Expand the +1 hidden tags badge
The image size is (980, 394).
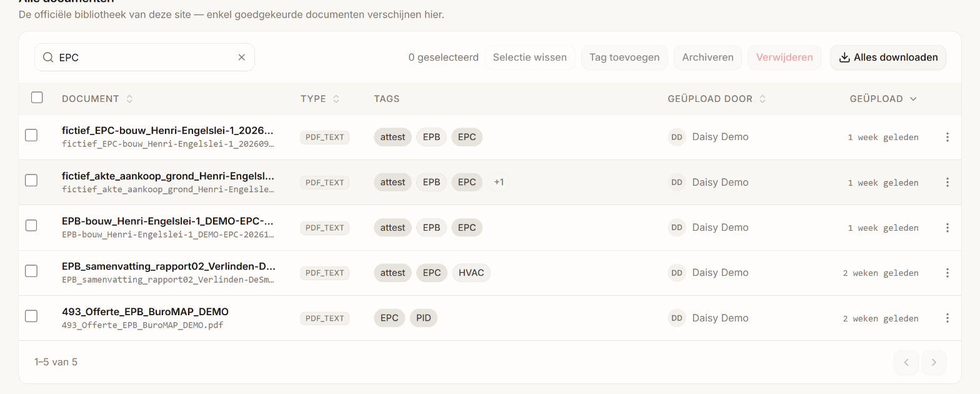[x=499, y=183]
